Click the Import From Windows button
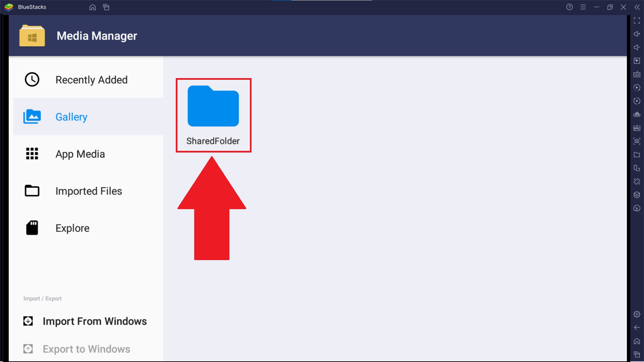 (86, 321)
